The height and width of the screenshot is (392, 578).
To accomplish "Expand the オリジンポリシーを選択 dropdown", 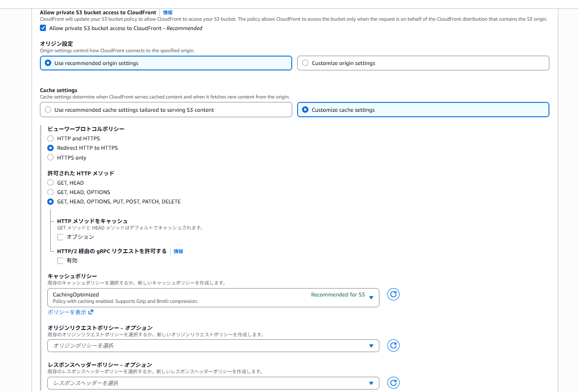I will 213,346.
